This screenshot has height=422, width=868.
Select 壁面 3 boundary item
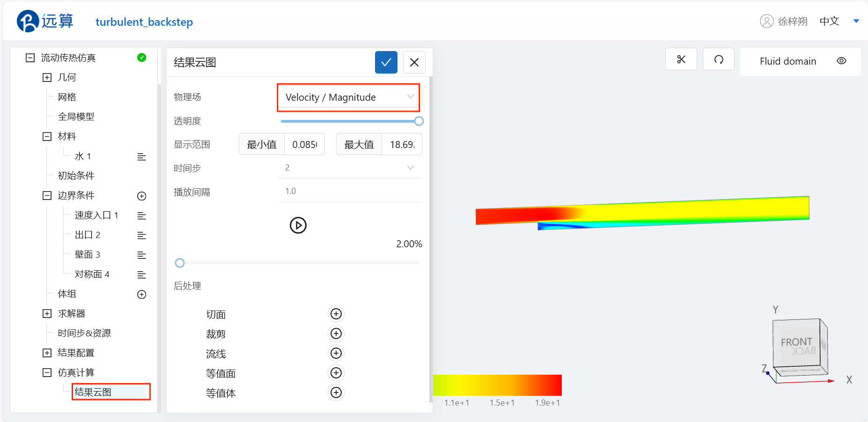click(x=88, y=254)
